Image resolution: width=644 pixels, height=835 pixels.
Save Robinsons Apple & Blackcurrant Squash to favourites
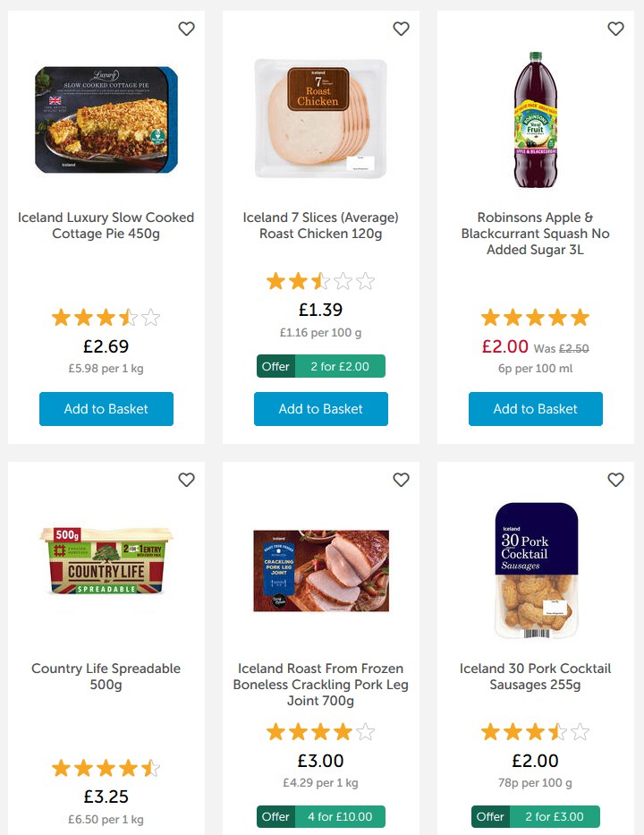pyautogui.click(x=615, y=30)
